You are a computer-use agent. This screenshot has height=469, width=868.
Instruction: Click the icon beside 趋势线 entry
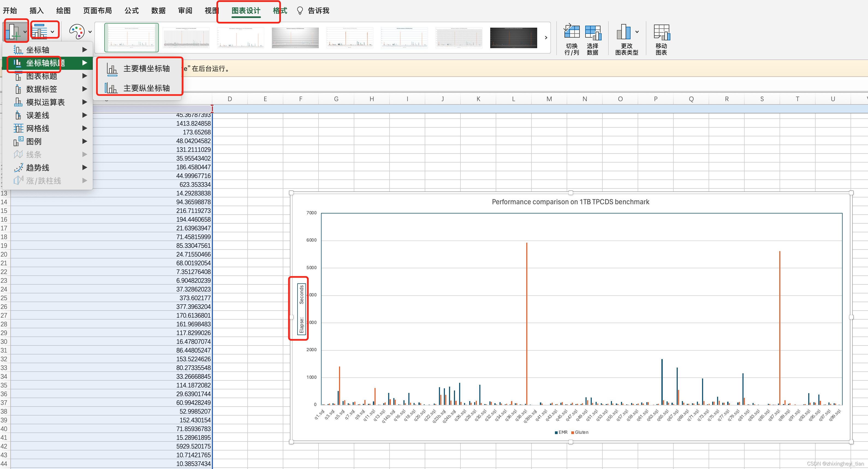18,168
